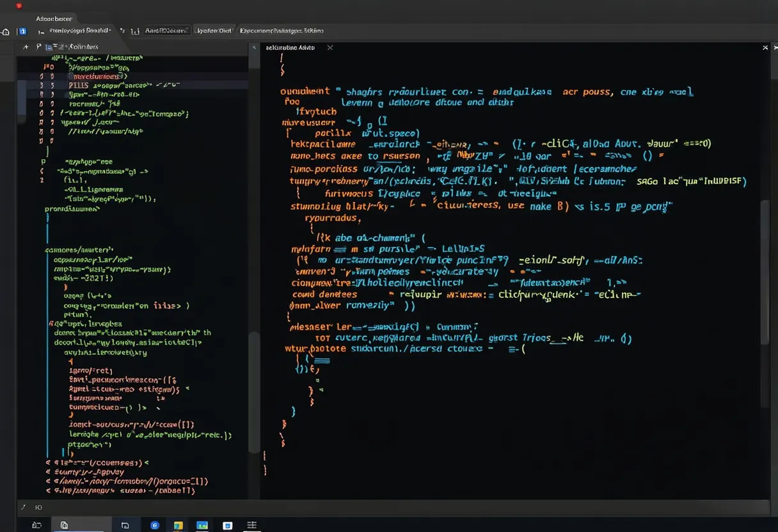This screenshot has width=778, height=532.
Task: Select the last tab in the top toolbar row
Action: (x=282, y=30)
